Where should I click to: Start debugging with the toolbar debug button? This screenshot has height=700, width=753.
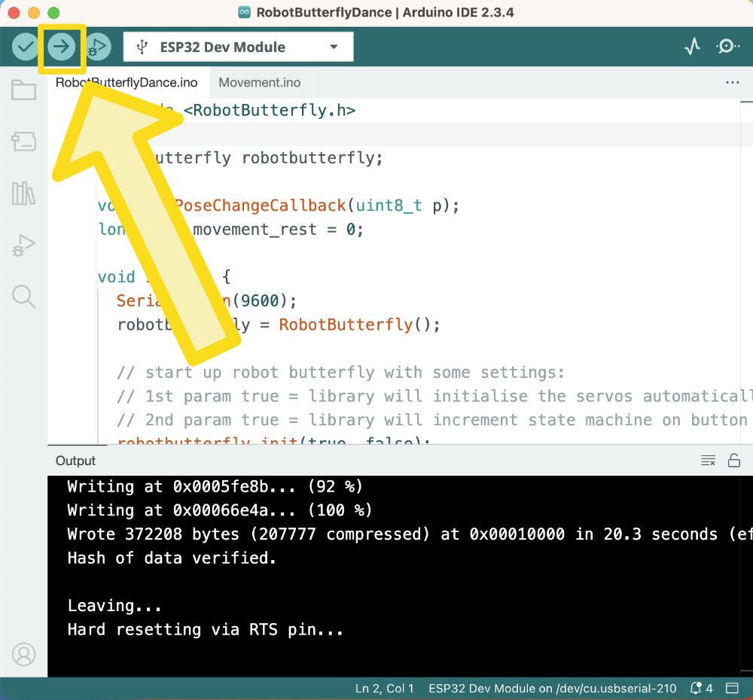click(x=99, y=47)
